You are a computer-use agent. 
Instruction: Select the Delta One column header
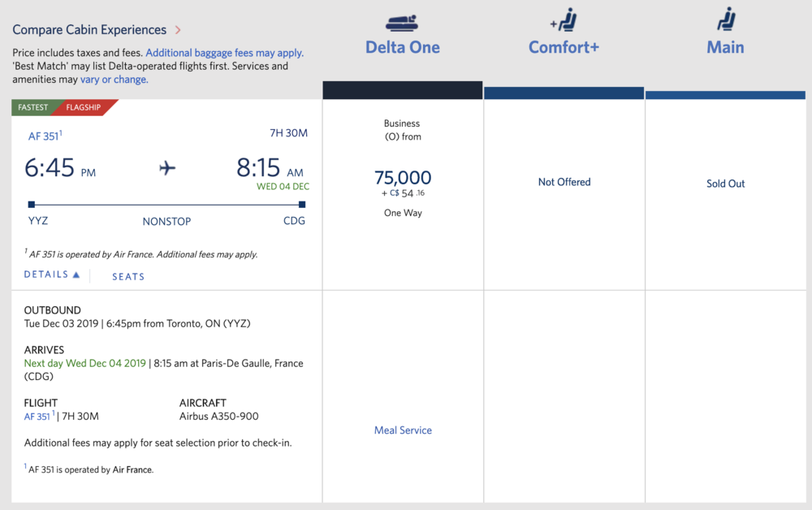click(403, 47)
